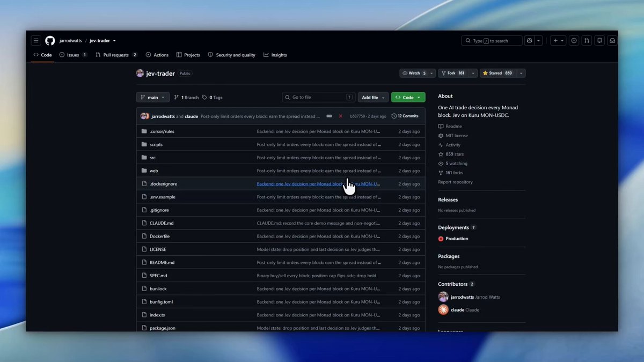Screen dimensions: 644x362
Task: Open the repositories icon in the header
Action: click(599, 41)
